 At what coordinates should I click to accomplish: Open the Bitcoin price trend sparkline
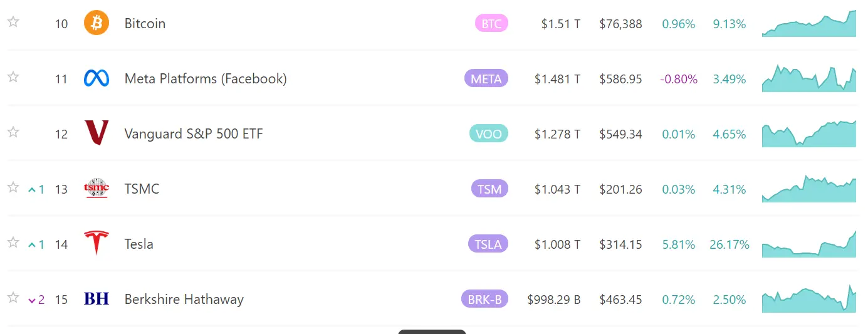[x=808, y=25]
